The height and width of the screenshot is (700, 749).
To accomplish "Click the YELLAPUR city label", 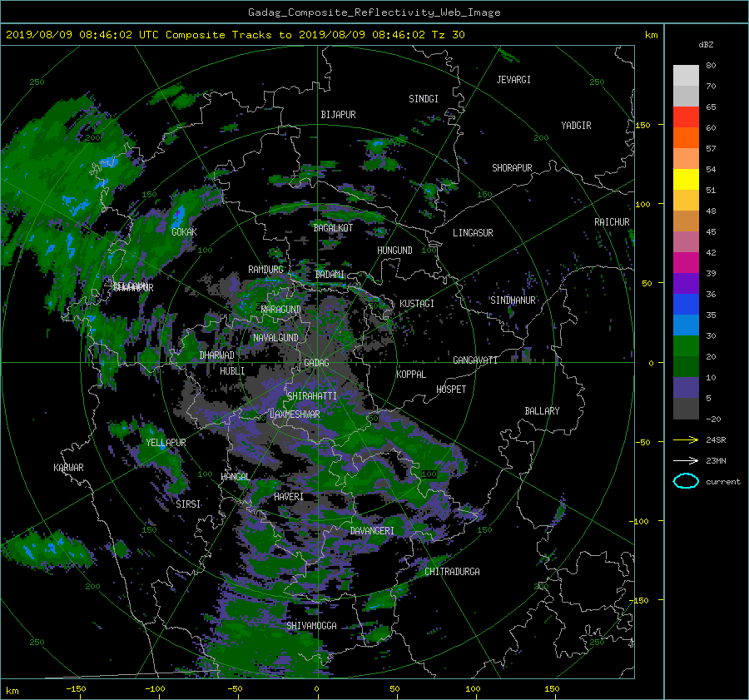I will tap(166, 443).
